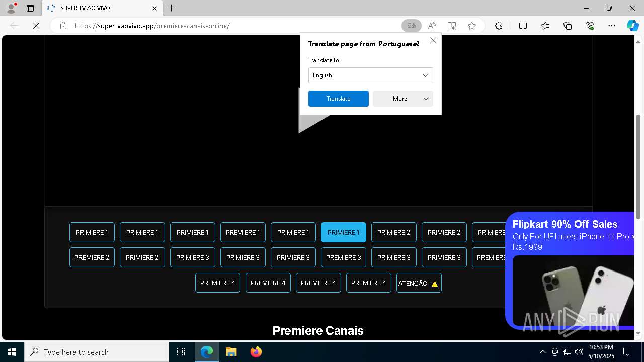Click the ATENÇÃO! warning button

pos(419,283)
